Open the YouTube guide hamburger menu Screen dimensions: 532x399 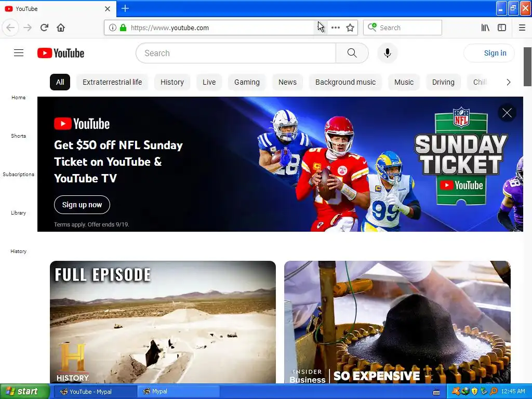click(x=19, y=53)
